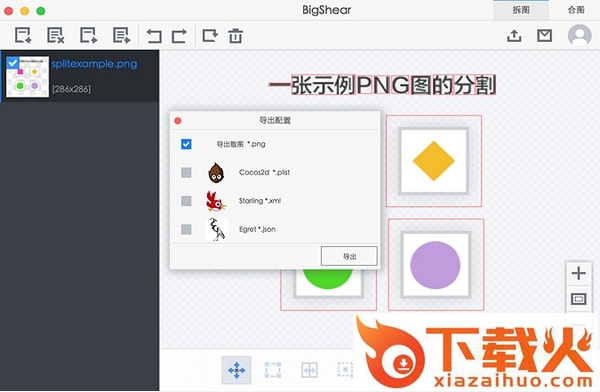Open the user profile avatar

pyautogui.click(x=579, y=36)
